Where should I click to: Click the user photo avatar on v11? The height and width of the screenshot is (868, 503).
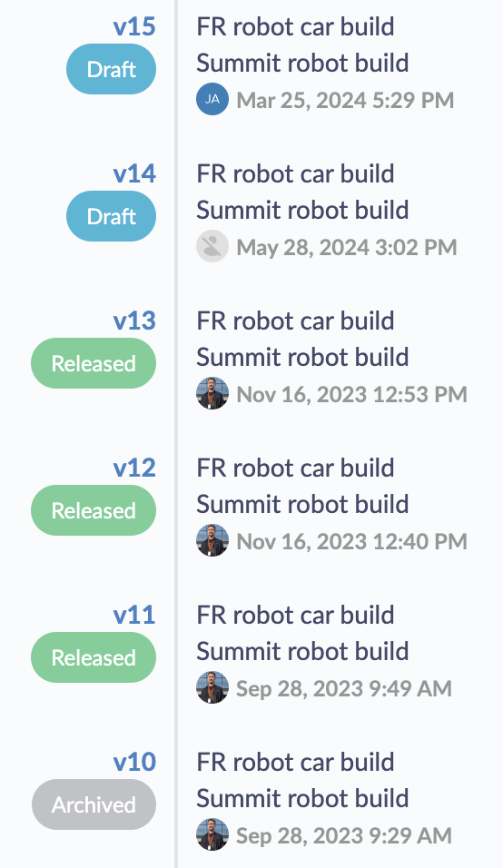[x=212, y=688]
